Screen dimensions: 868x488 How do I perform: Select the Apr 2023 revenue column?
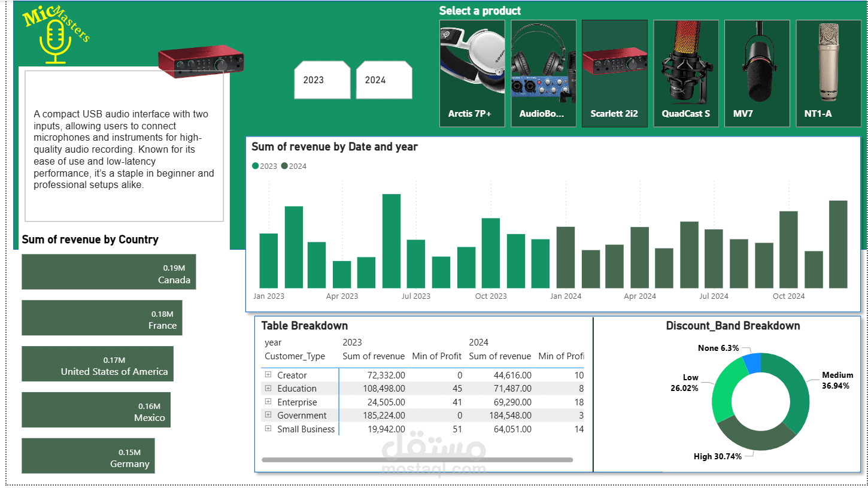(342, 275)
